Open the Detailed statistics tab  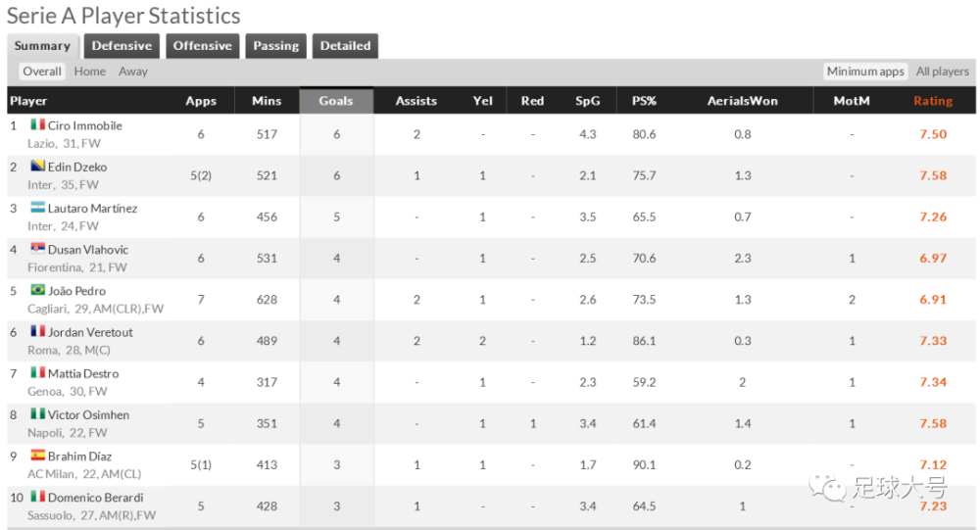345,46
